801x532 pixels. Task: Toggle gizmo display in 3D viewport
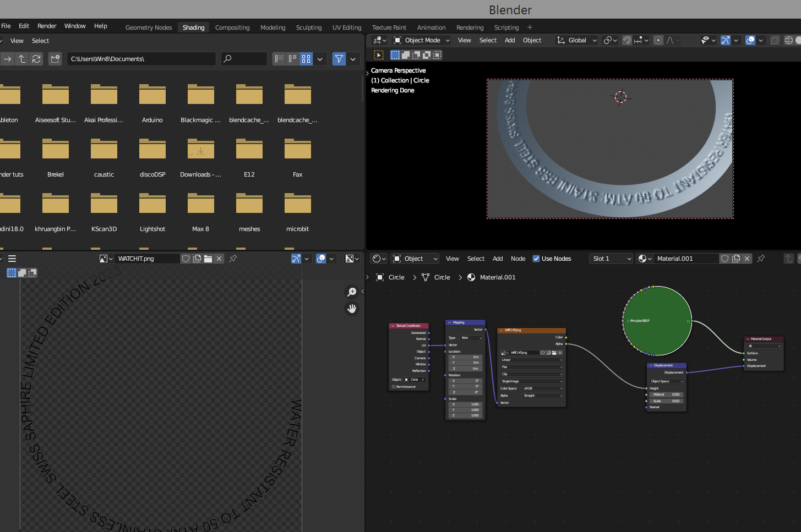pyautogui.click(x=726, y=40)
